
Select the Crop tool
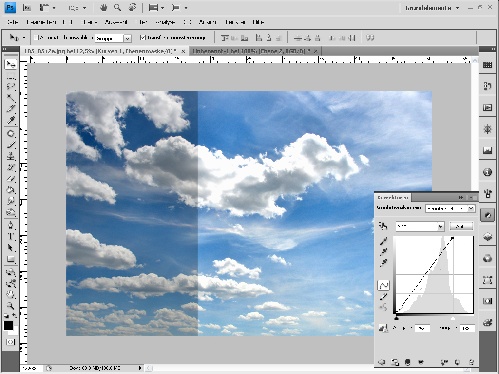(11, 108)
